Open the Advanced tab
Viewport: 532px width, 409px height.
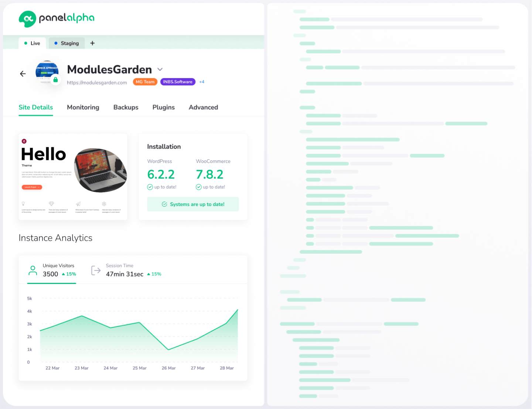203,107
